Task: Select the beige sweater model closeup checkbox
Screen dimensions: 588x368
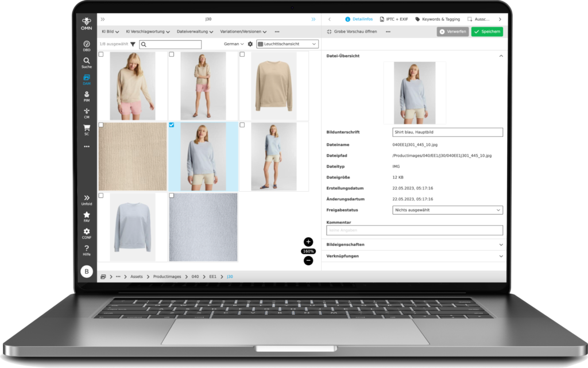Action: click(x=101, y=55)
